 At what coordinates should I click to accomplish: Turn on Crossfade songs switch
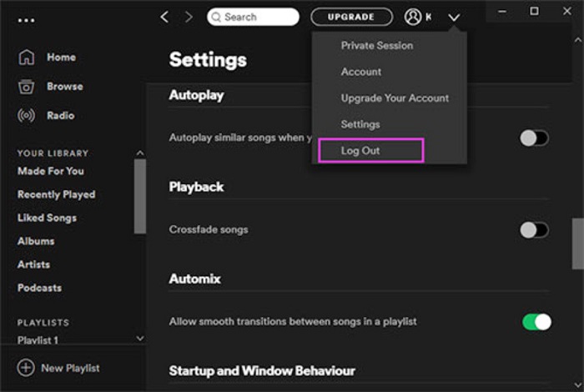tap(534, 229)
